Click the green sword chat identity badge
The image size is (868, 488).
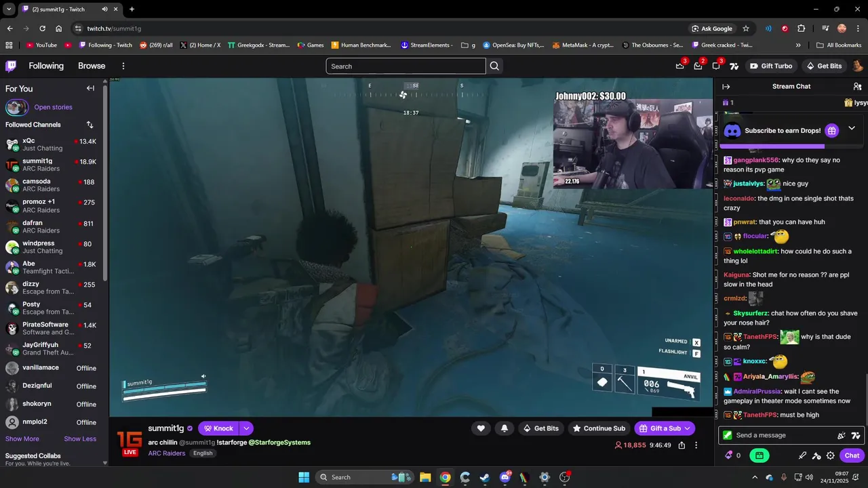click(728, 435)
